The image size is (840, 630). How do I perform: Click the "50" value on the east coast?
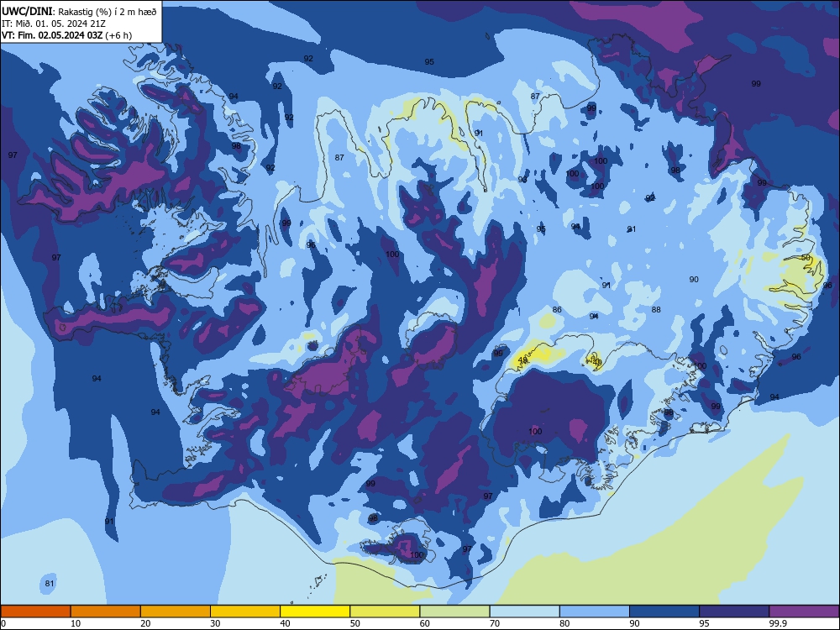(806, 258)
